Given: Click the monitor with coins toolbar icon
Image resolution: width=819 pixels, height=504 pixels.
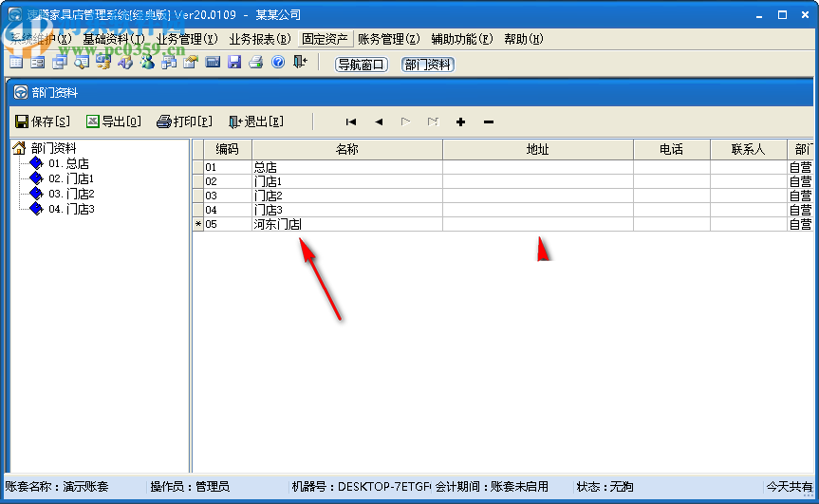Looking at the screenshot, I should pos(103,63).
